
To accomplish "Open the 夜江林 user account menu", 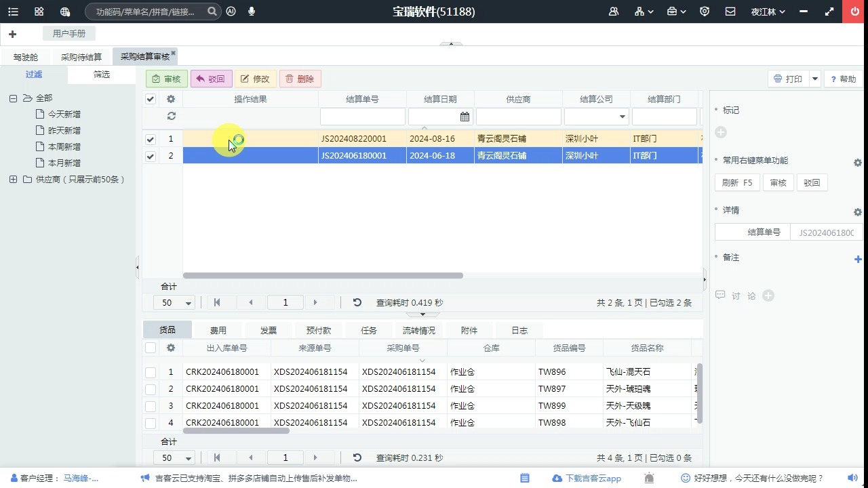I will 768,12.
